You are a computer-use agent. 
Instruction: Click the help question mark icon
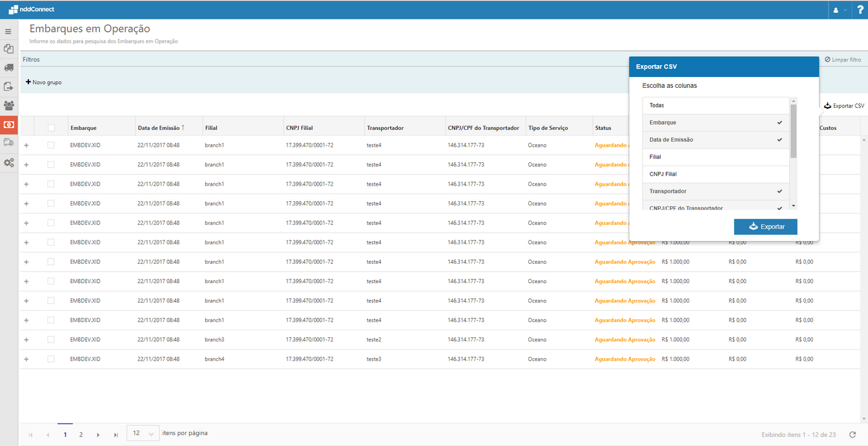point(860,10)
